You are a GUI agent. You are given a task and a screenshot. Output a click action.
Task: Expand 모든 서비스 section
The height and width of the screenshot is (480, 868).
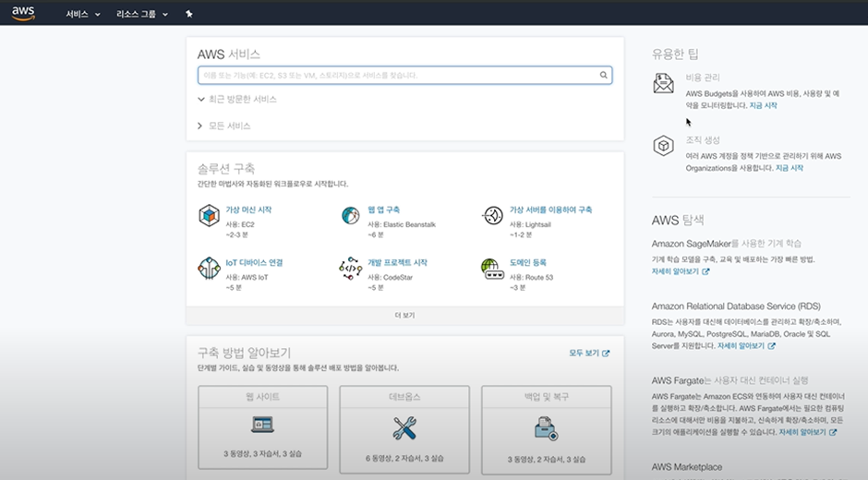point(224,126)
